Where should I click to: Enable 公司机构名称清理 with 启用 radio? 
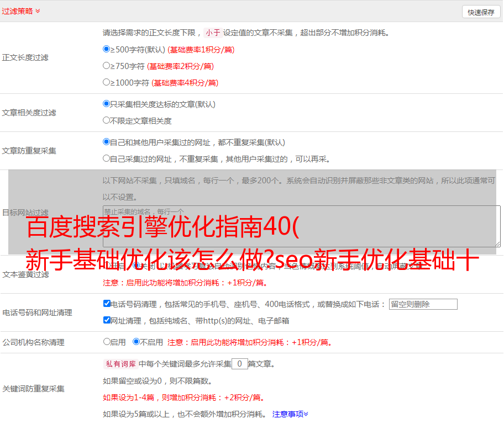(x=107, y=342)
